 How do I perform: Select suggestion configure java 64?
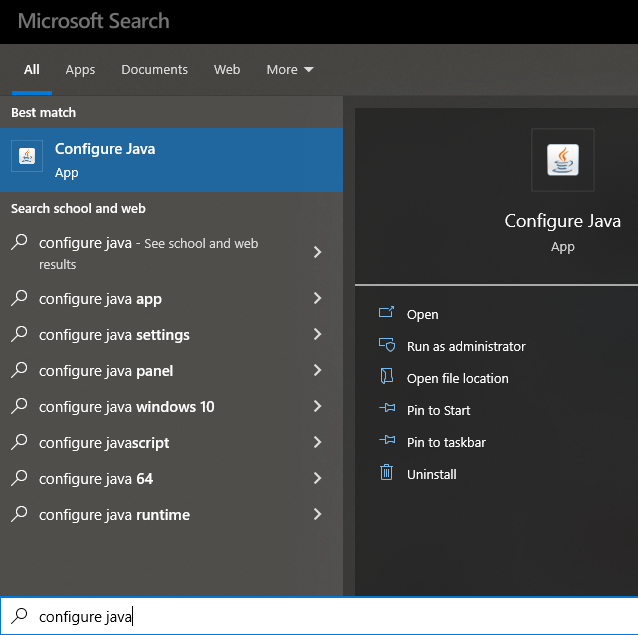(x=171, y=478)
